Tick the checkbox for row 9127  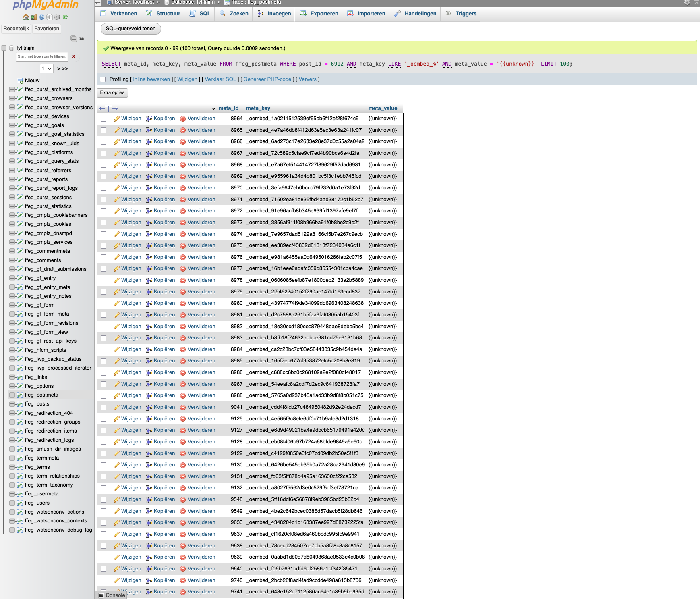tap(104, 431)
